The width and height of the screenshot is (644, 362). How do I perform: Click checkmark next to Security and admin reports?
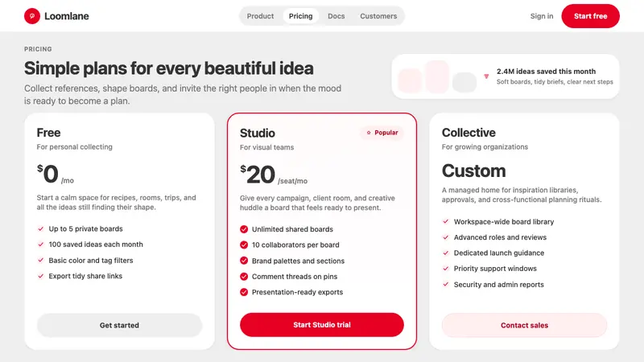pos(446,285)
